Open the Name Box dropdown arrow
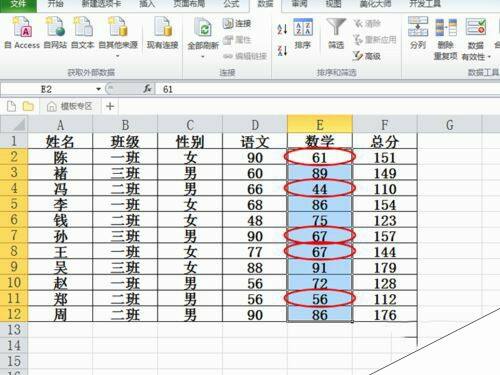Viewport: 500px width, 375px height. 98,89
